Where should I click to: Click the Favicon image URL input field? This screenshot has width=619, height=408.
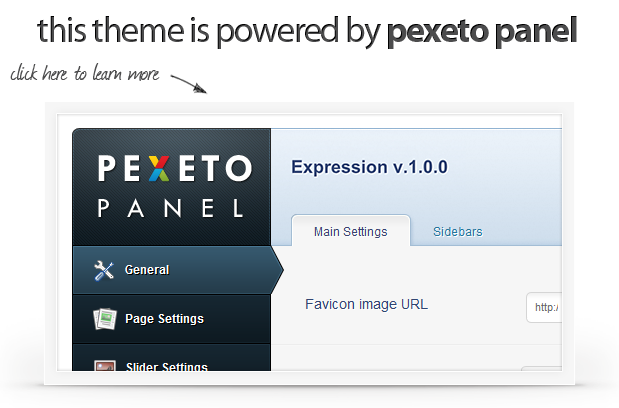pos(544,307)
